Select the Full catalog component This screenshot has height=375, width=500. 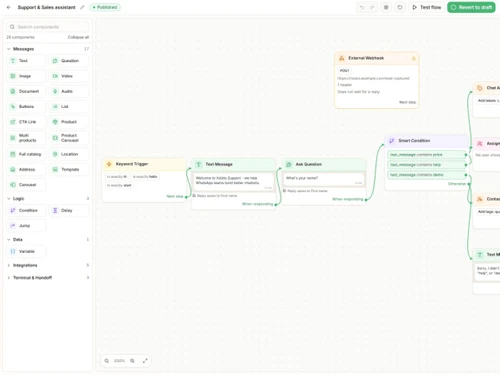26,154
